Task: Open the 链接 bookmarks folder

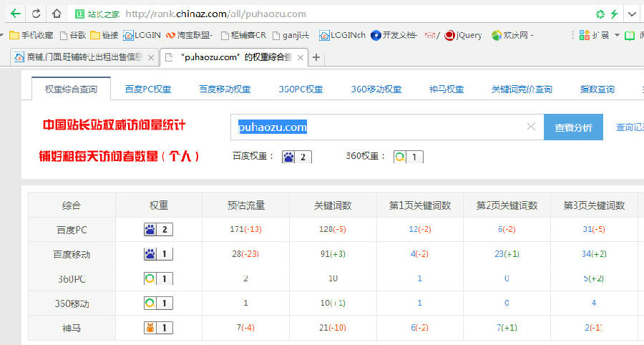Action: tap(104, 35)
